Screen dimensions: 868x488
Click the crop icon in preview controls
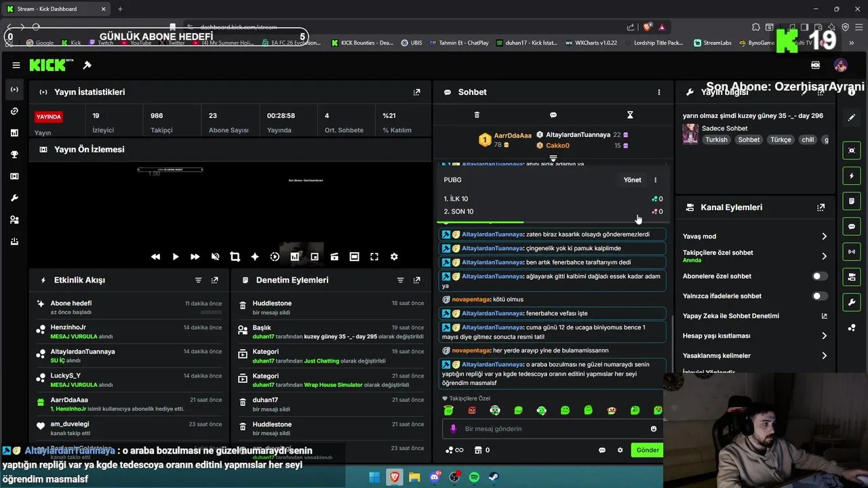235,257
